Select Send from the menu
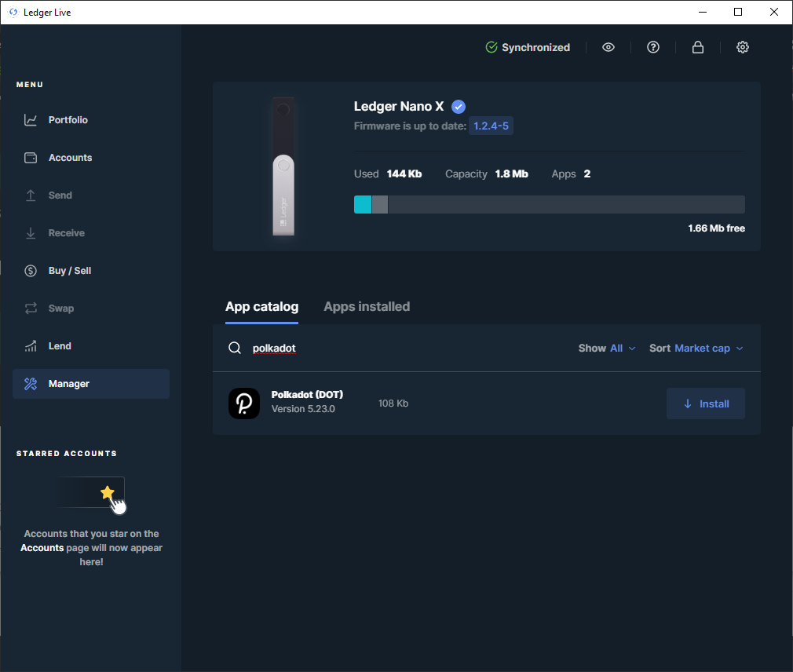 [x=91, y=195]
